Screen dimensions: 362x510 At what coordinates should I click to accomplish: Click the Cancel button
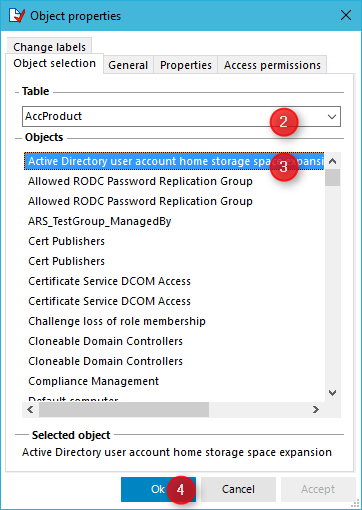(238, 489)
